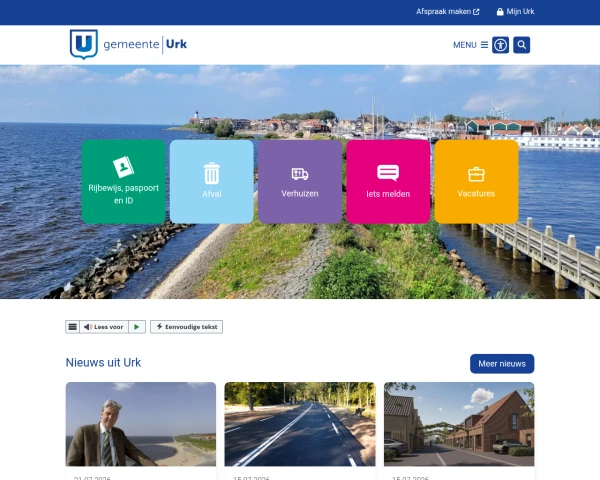600x480 pixels.
Task: Open the Vacatures tile
Action: click(476, 181)
